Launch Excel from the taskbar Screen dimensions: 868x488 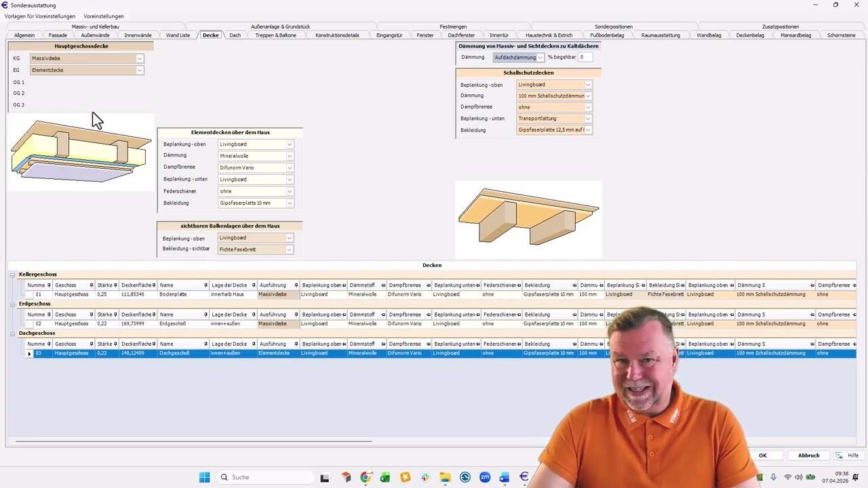pos(385,477)
